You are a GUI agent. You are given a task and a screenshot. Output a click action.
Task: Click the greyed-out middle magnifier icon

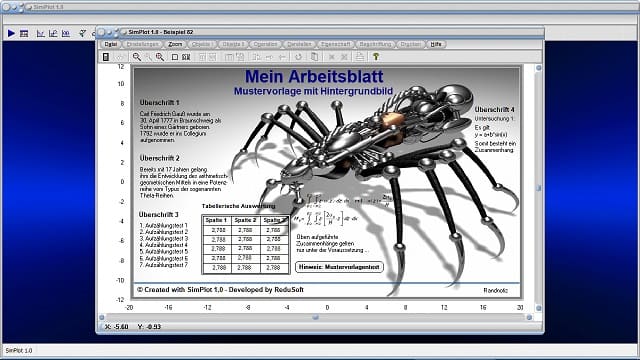pos(148,57)
